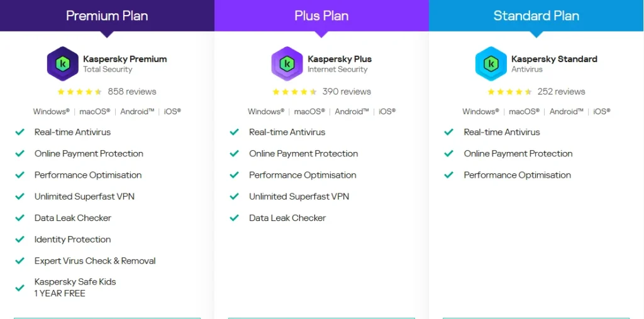Viewport: 644px width, 319px height.
Task: Open the 858 reviews link
Action: coord(132,92)
